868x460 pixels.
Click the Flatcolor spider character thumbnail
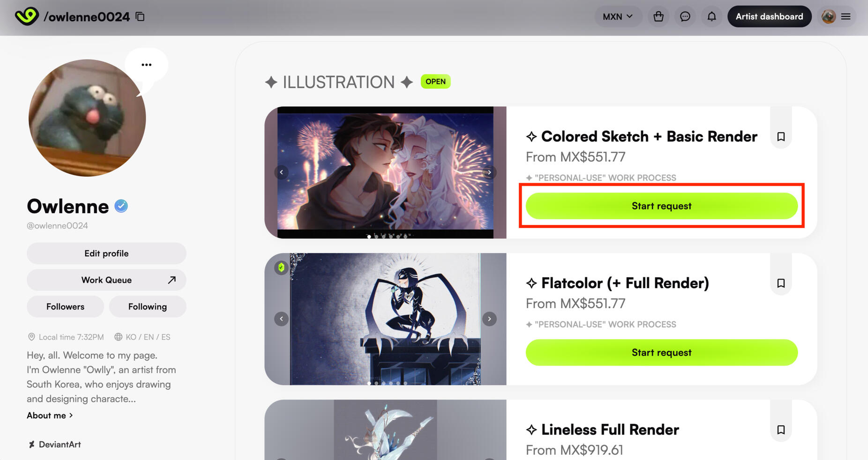pyautogui.click(x=385, y=319)
